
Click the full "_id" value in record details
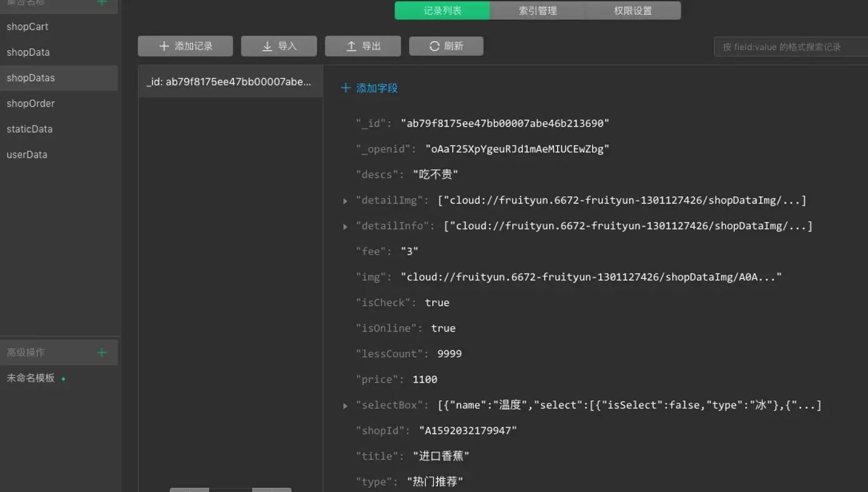click(x=505, y=124)
